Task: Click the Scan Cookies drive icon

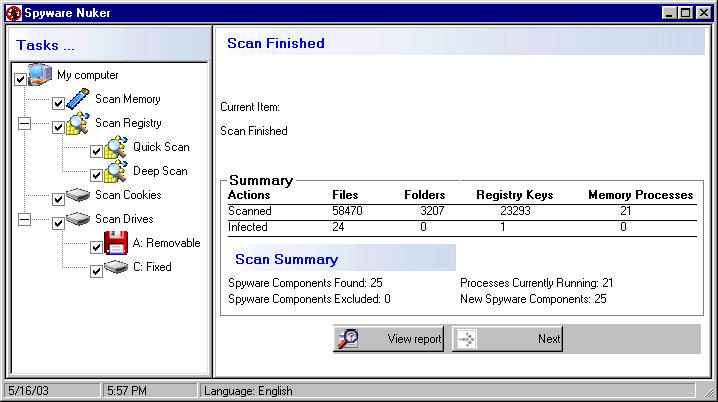Action: click(78, 195)
